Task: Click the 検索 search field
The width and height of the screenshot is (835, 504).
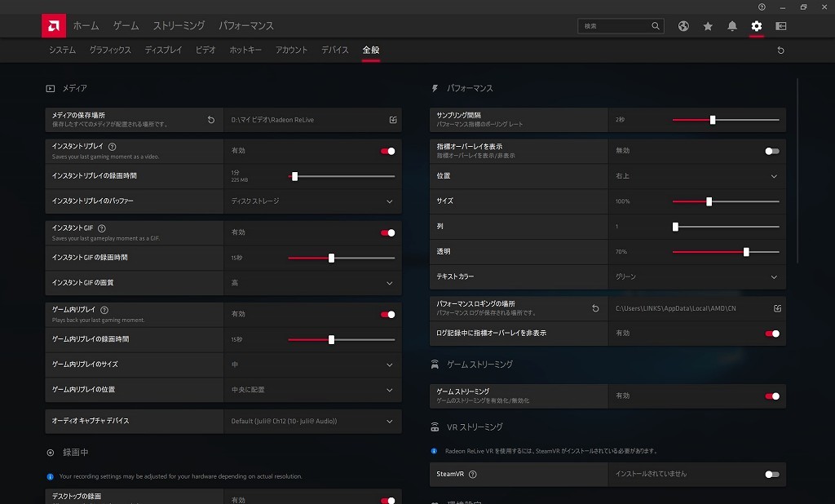Action: pos(615,26)
